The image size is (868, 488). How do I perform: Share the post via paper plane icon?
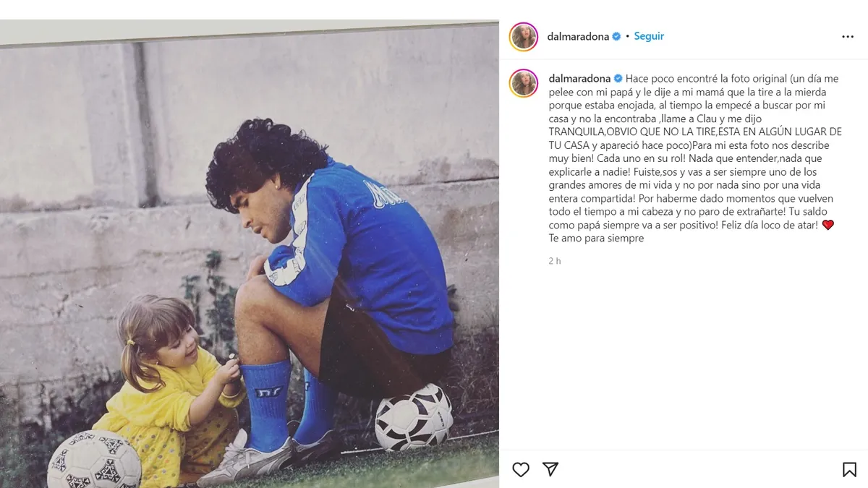pos(550,470)
